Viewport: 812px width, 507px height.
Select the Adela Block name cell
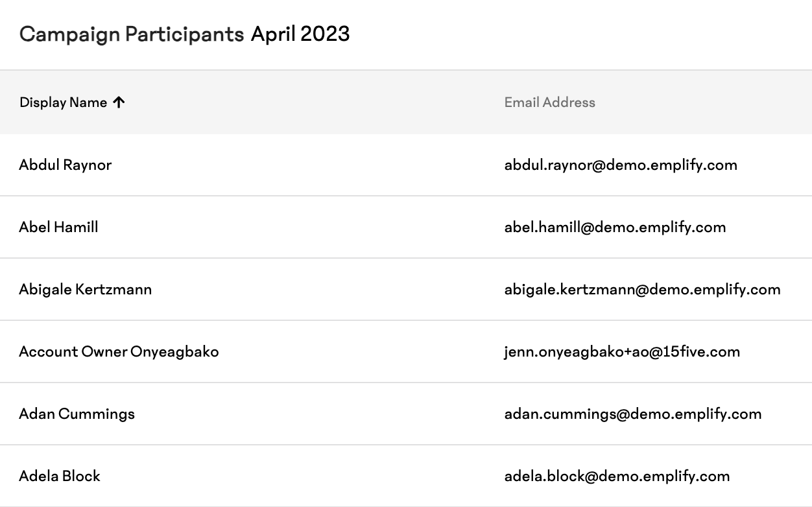point(60,476)
